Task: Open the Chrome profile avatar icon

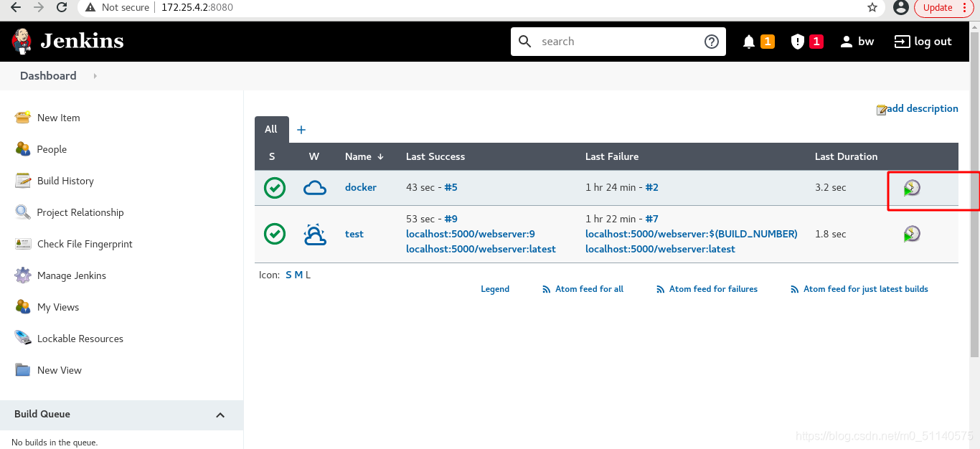Action: (x=902, y=7)
